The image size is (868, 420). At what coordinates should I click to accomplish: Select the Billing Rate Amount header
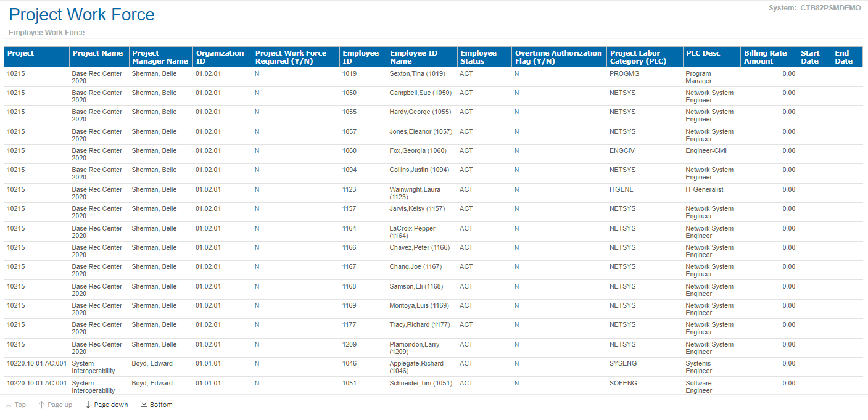coord(765,57)
